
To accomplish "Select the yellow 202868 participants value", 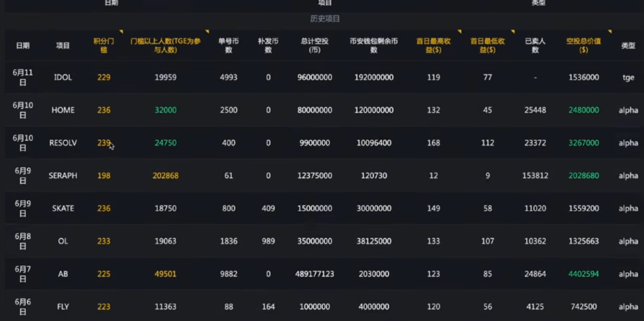I will tap(165, 175).
